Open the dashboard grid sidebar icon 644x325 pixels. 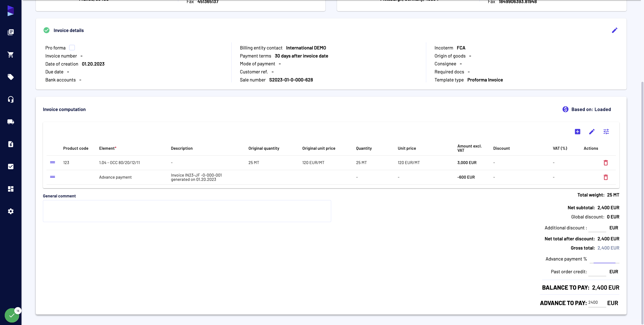click(x=11, y=189)
